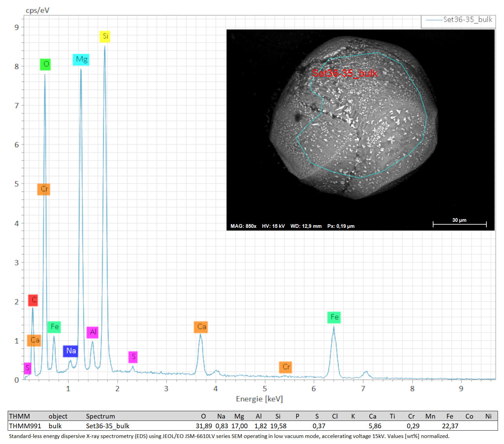Click the THMM column header
The width and height of the screenshot is (504, 444).
click(x=19, y=416)
